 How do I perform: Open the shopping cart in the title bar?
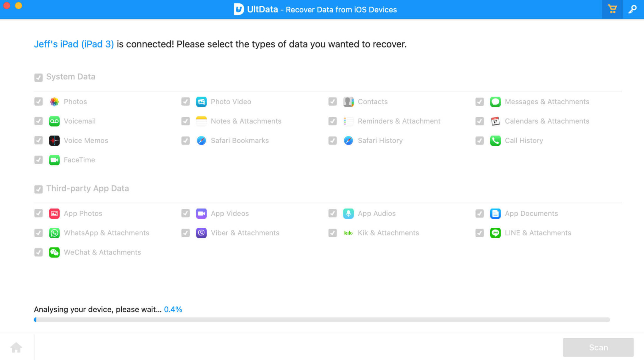612,9
